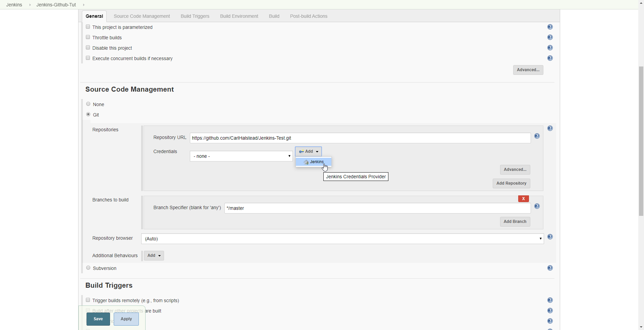Click the Add Branch button

point(515,222)
